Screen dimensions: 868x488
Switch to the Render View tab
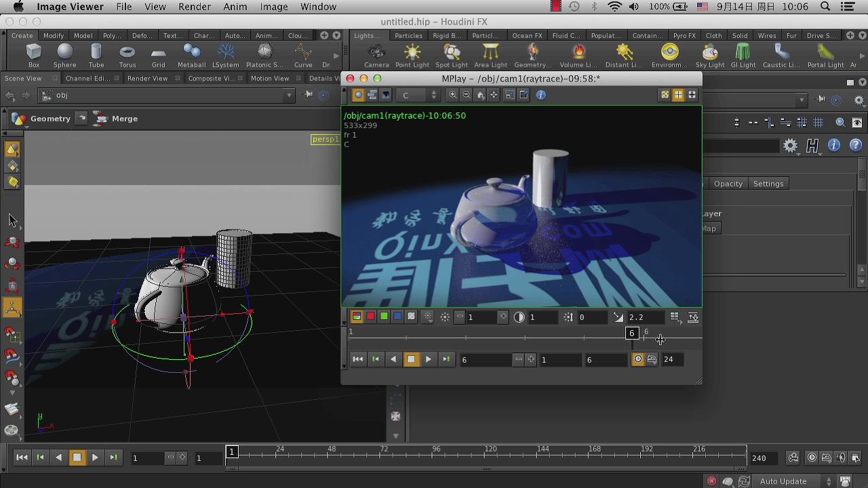click(147, 78)
